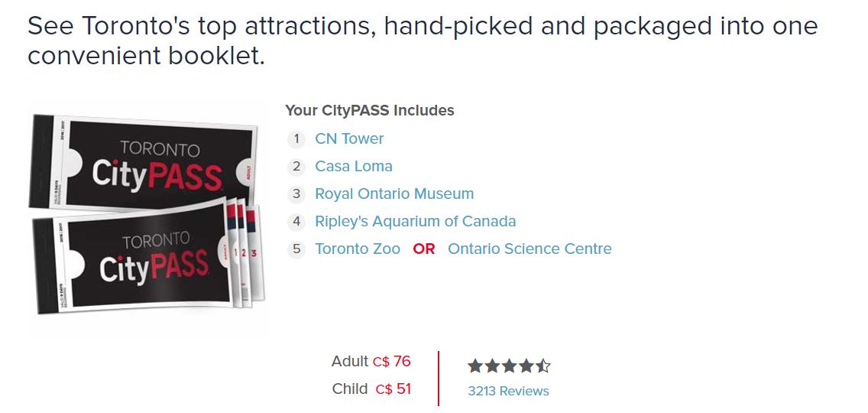The image size is (868, 413).
Task: Click the Child C$ 51 price
Action: (x=371, y=389)
